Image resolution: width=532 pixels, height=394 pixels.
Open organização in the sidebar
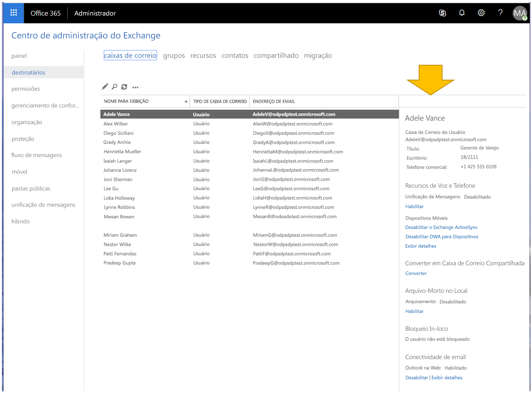pos(27,122)
